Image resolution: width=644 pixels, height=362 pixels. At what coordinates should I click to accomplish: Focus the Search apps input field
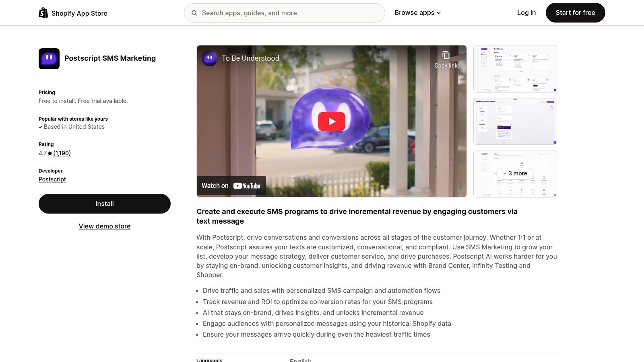(x=285, y=13)
